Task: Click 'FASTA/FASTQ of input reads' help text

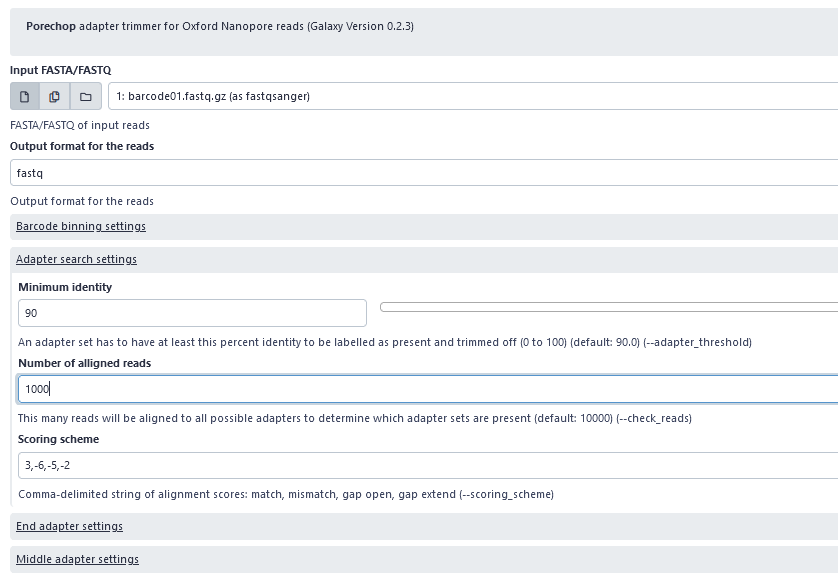Action: [x=80, y=125]
